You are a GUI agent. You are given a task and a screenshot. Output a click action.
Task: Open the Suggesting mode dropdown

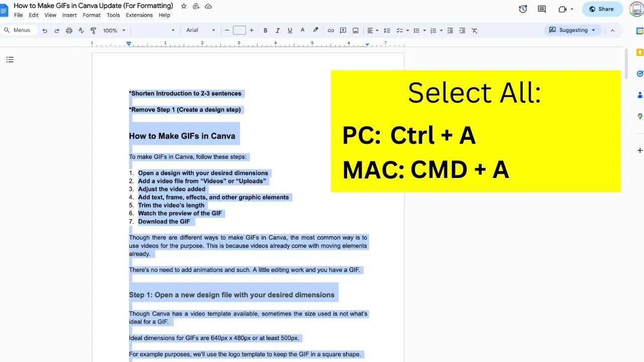coord(572,30)
